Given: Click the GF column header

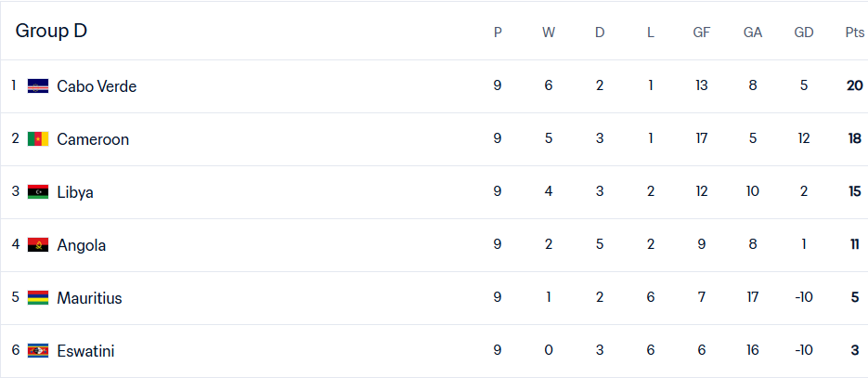Looking at the screenshot, I should click(702, 33).
